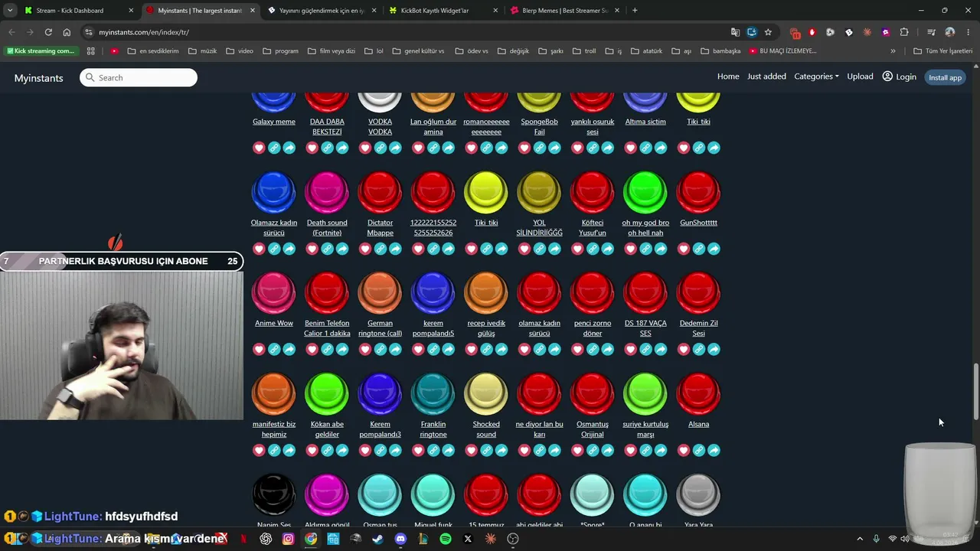Screen dimensions: 980x551
Task: Go to the browser home page icon
Action: [x=67, y=32]
